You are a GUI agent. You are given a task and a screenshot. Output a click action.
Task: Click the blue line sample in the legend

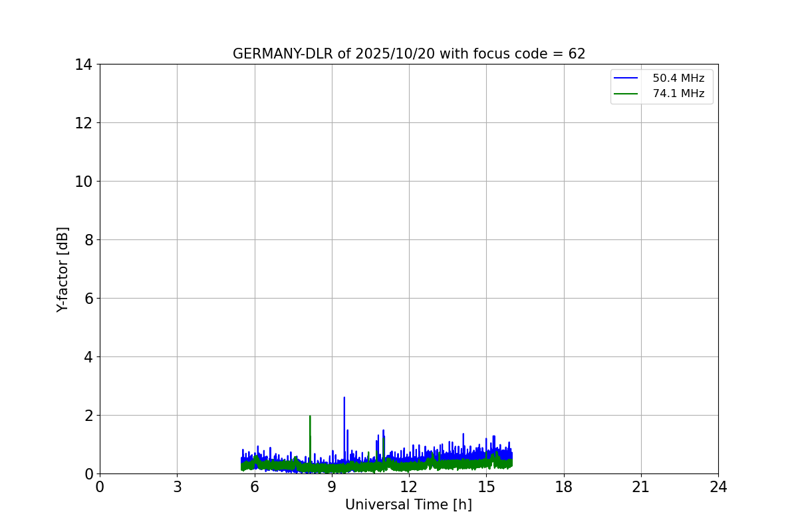pos(626,78)
